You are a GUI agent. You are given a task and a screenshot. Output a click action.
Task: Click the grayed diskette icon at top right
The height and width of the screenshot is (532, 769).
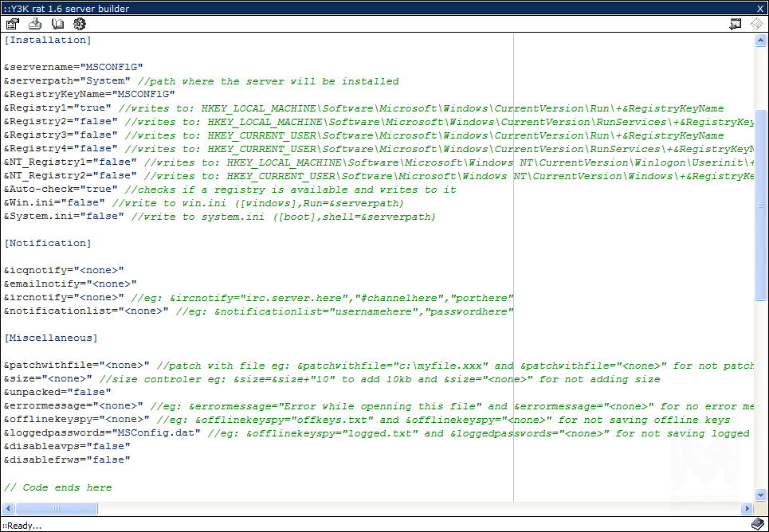(x=757, y=24)
